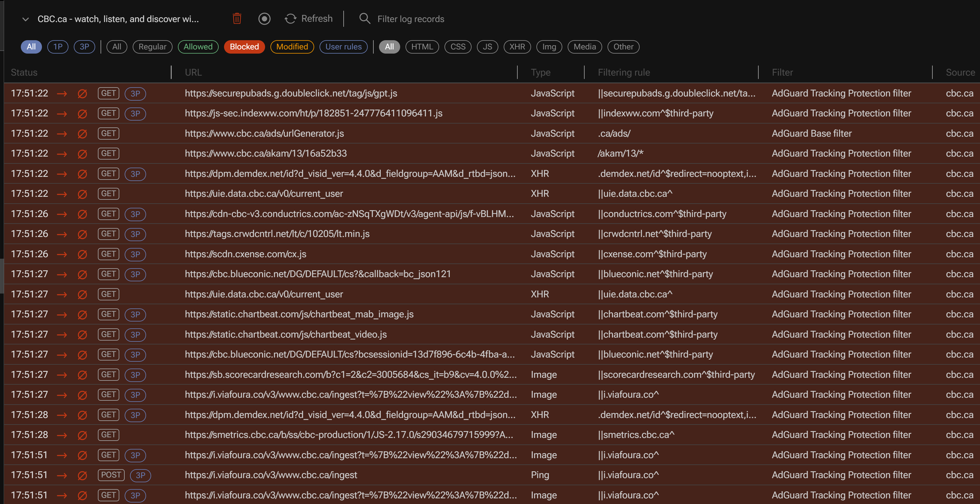Enable the 3P party filter

click(x=84, y=47)
